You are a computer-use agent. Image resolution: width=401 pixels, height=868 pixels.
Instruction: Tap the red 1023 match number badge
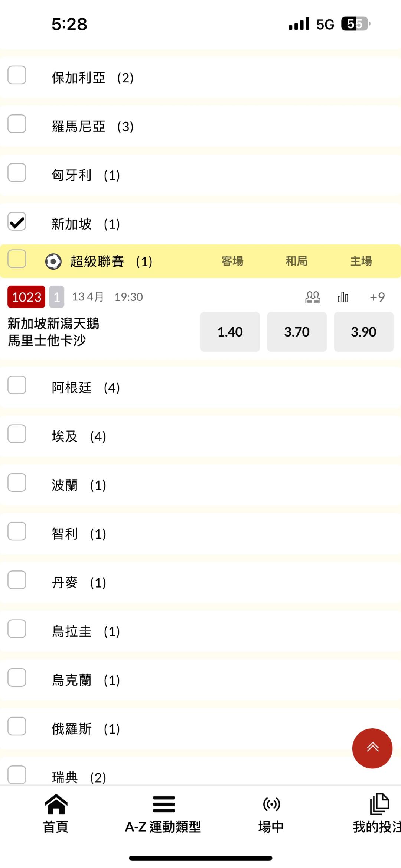[26, 297]
